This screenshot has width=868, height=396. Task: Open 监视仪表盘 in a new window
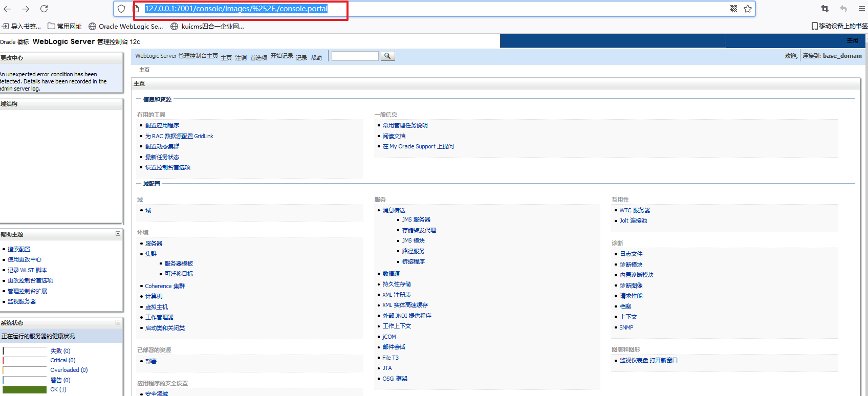point(648,360)
